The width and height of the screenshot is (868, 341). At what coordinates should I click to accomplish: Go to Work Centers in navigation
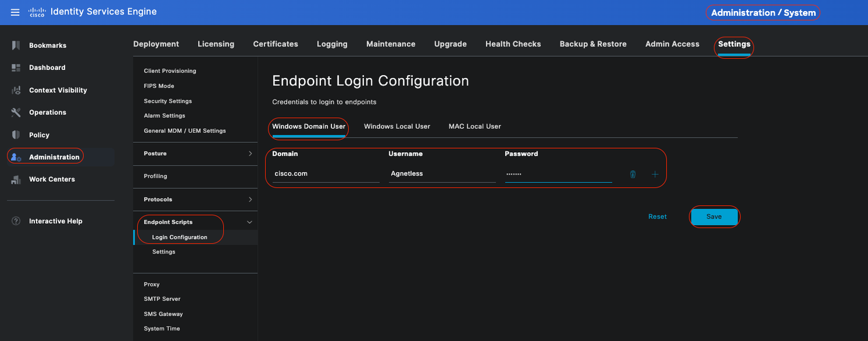point(52,180)
